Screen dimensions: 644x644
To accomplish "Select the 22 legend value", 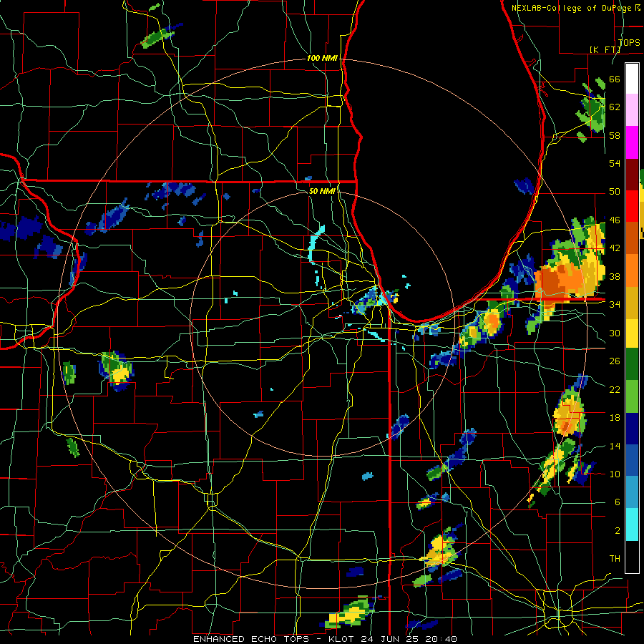I will (615, 389).
